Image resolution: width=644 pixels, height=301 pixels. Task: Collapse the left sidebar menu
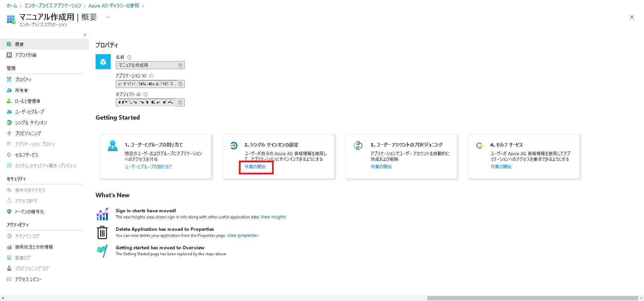(x=85, y=35)
